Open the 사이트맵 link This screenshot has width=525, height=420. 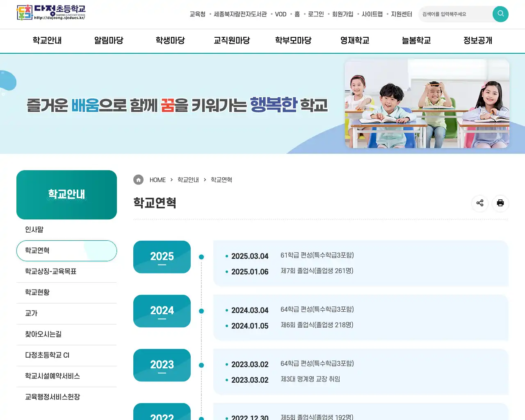(x=372, y=14)
